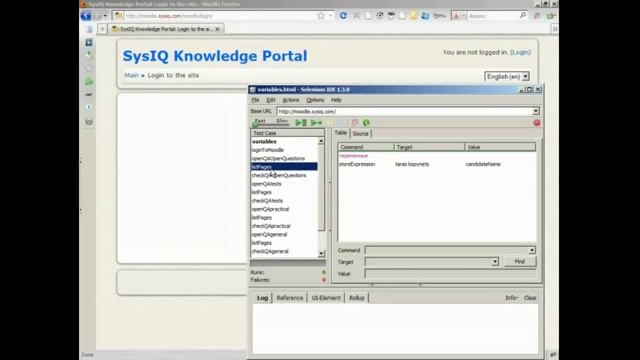This screenshot has width=640, height=360.
Task: Select the highlighted listPages test case
Action: pyautogui.click(x=284, y=167)
